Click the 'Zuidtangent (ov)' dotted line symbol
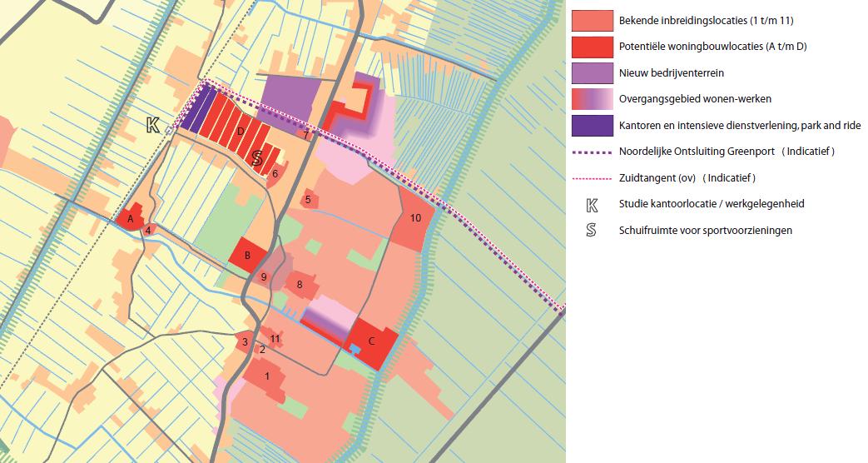The image size is (868, 463). pyautogui.click(x=593, y=178)
